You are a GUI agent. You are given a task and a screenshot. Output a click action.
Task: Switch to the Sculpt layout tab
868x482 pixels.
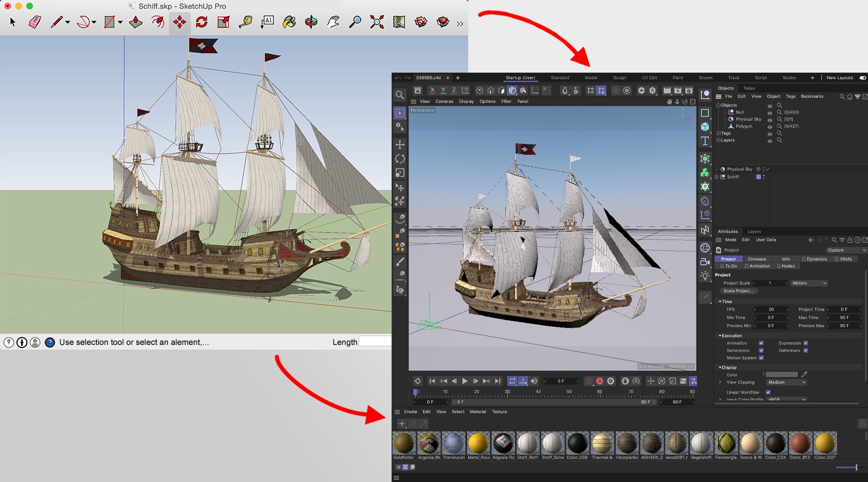[619, 78]
